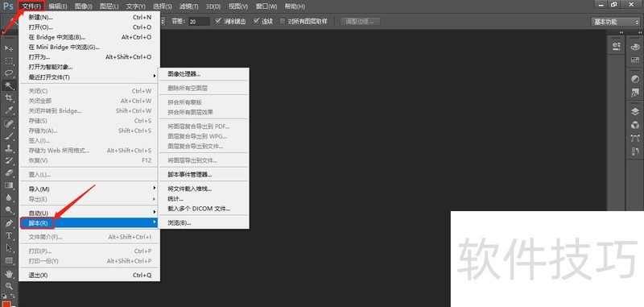Choose 载入多个 DICOM 文件... entry
644x307 pixels.
tap(204, 209)
